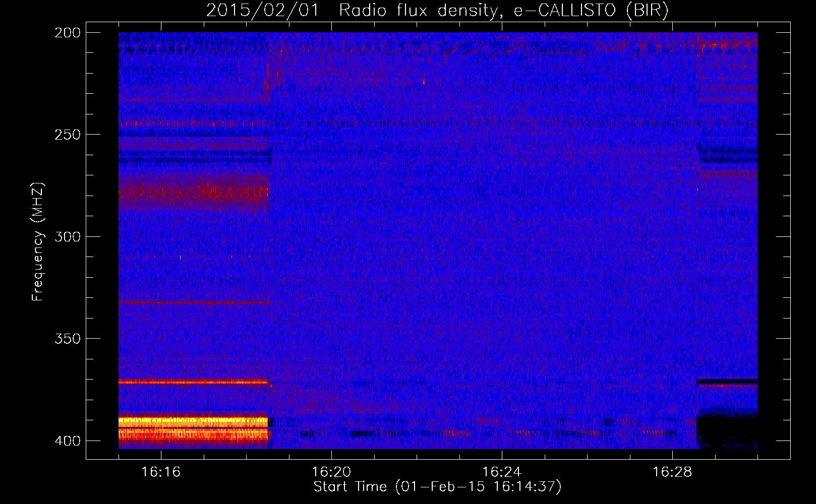Click the 'Frequency (MHZ)' axis label
Screen dimensions: 816x504
point(38,241)
